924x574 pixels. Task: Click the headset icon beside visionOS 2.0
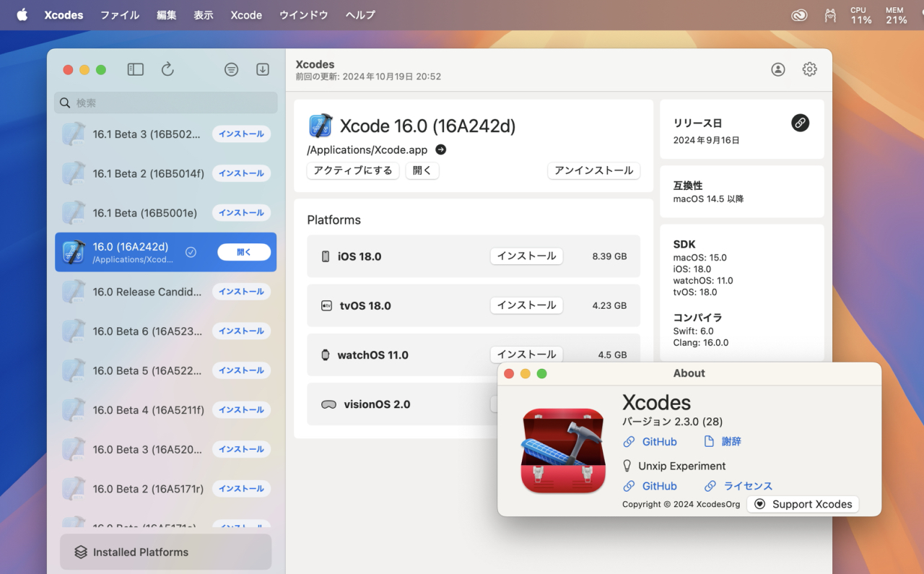pos(328,404)
